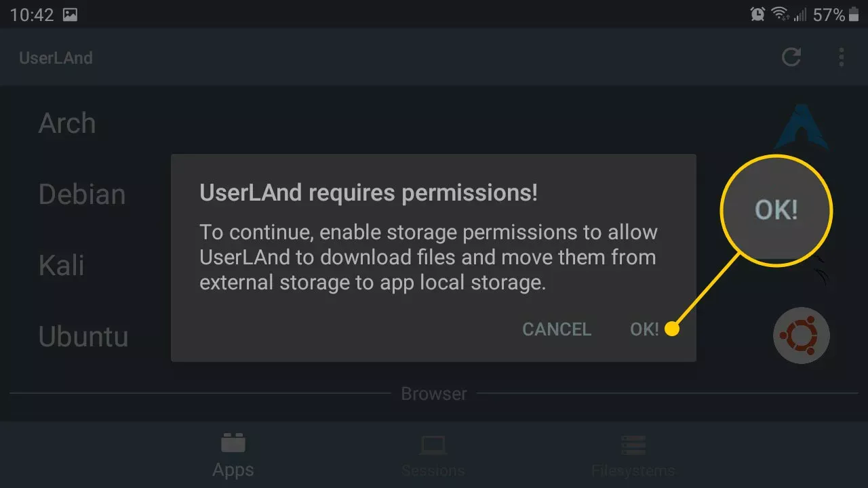Select the Kali app entry
Viewport: 868px width, 488px height.
coord(434,266)
